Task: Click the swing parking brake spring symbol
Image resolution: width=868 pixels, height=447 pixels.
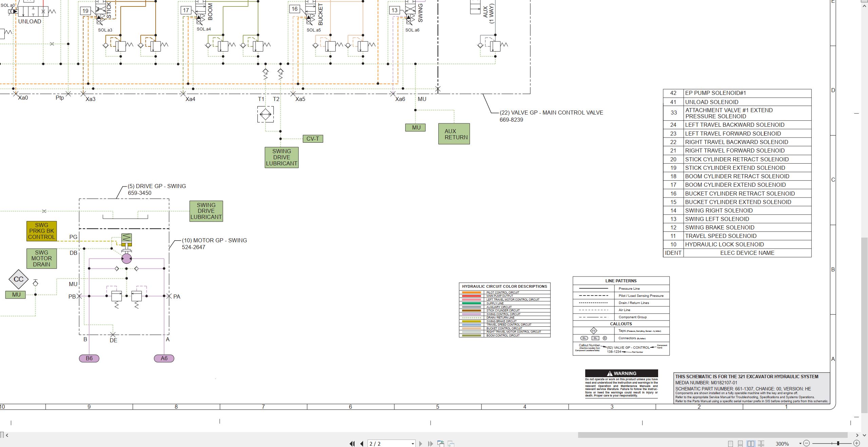Action: point(126,238)
